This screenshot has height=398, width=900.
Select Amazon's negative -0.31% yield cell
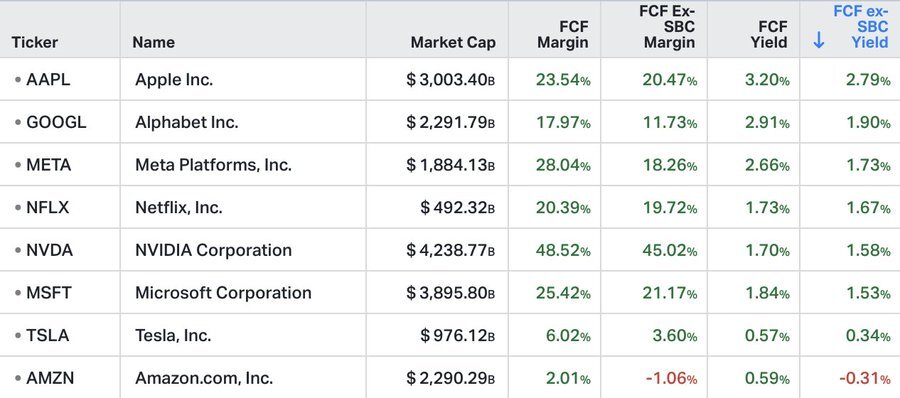[864, 378]
